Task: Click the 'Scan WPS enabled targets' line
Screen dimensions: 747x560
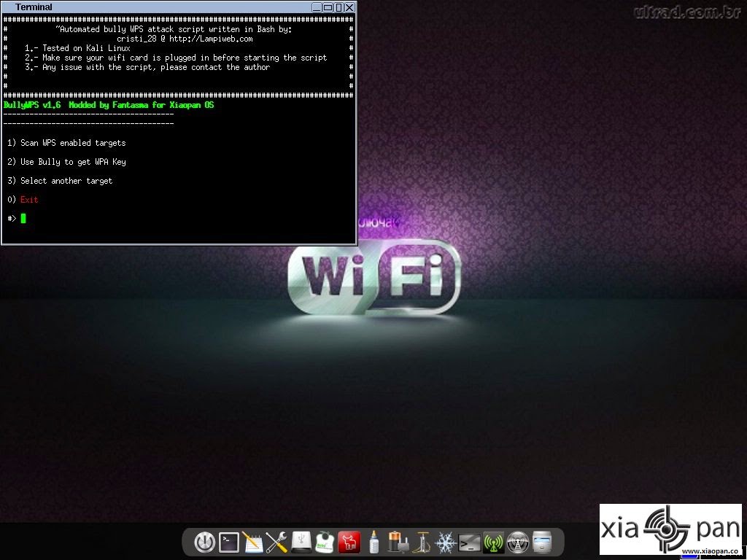Action: [x=66, y=143]
